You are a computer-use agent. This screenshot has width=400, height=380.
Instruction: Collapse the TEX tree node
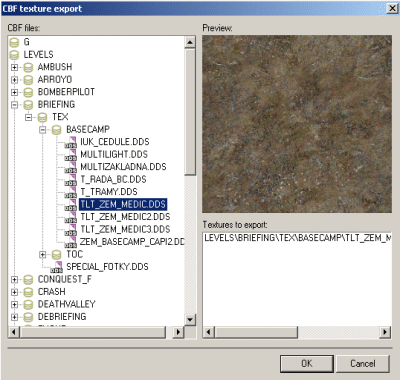[x=28, y=117]
